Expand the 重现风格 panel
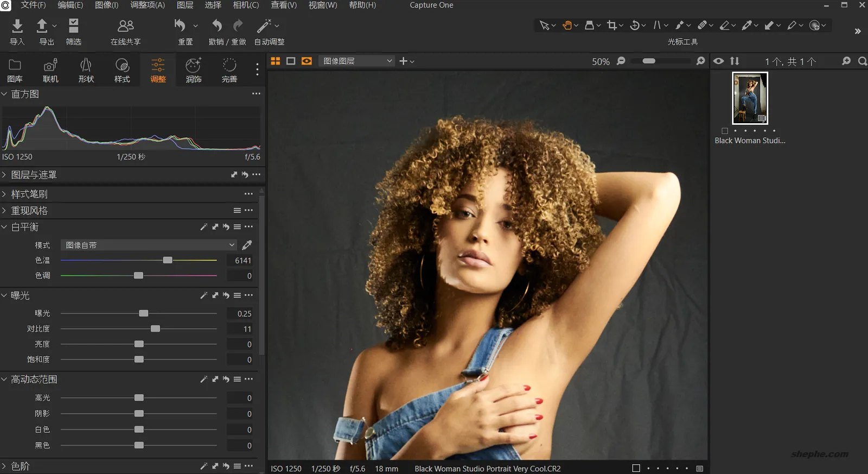This screenshot has width=868, height=474. [4, 211]
